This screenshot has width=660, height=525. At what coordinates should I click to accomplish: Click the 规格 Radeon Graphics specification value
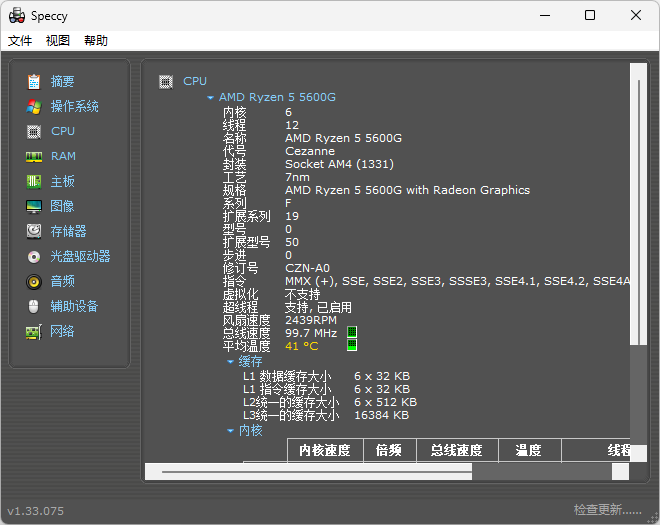407,190
